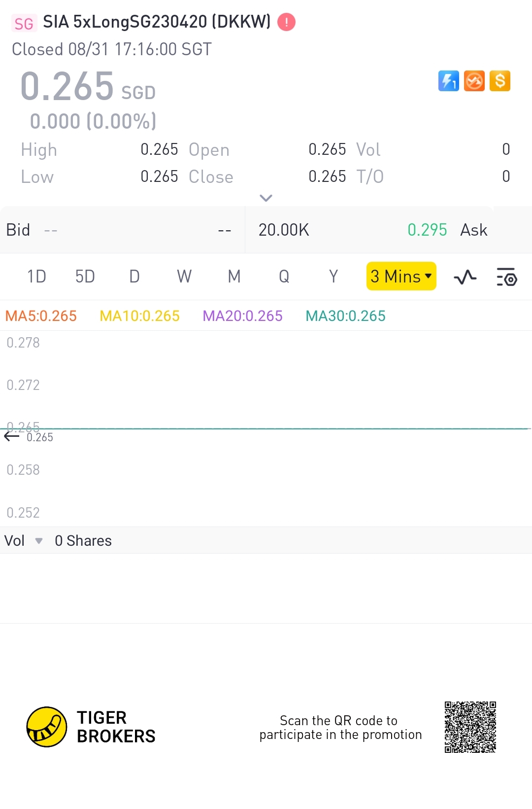Tap the 0.295 ask price
The width and height of the screenshot is (532, 809).
(427, 230)
